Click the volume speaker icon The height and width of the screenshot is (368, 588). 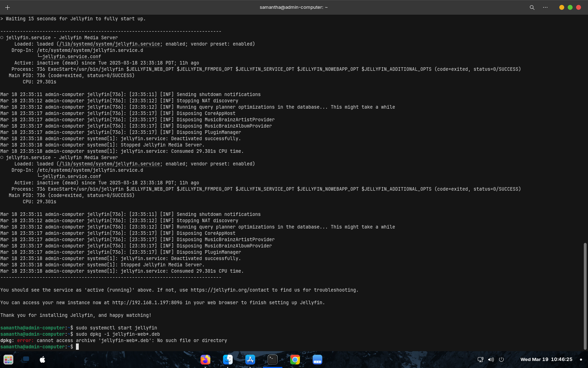pos(491,360)
